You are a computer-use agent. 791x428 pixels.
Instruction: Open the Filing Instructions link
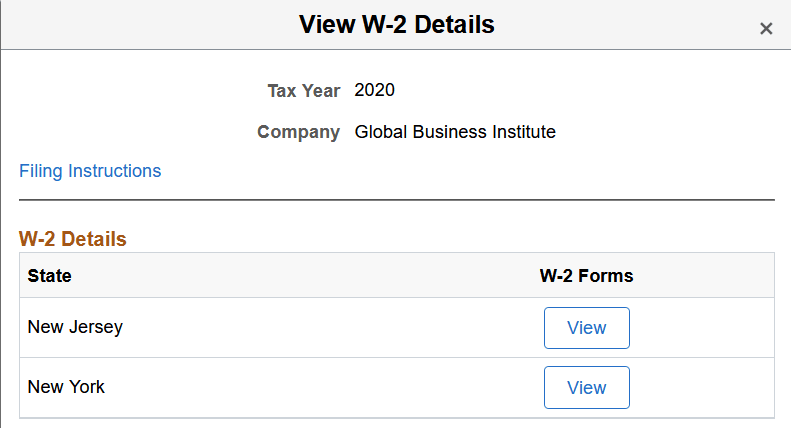(90, 171)
